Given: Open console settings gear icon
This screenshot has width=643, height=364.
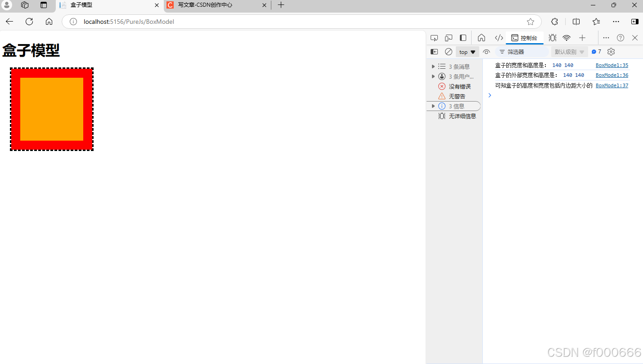Looking at the screenshot, I should [x=611, y=52].
